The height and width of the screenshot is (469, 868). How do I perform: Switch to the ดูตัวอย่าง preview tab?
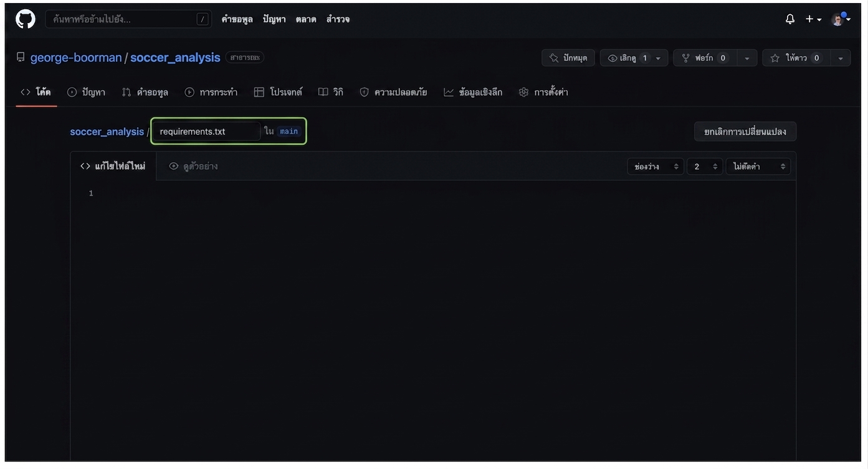point(193,167)
